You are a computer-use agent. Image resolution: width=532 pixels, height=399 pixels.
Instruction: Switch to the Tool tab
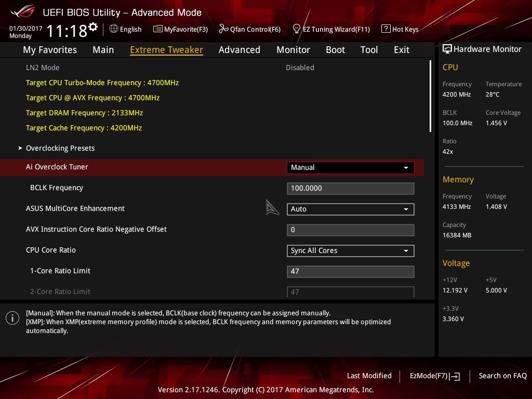(369, 50)
